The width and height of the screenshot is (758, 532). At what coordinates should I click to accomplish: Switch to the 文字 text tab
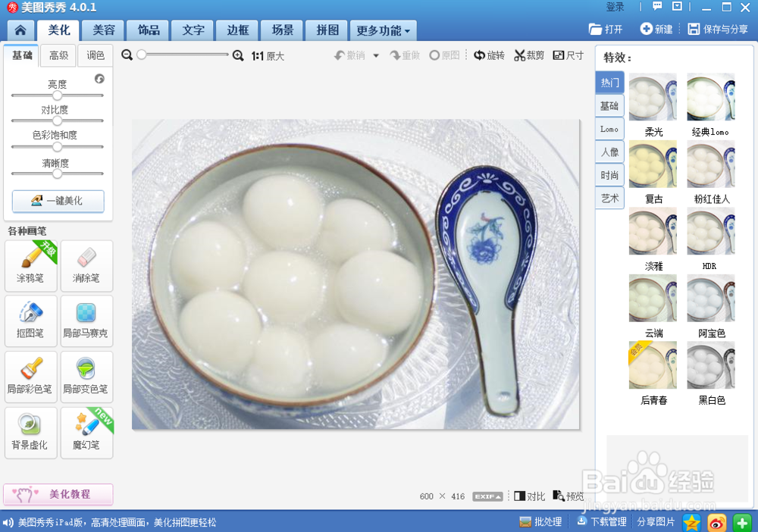point(193,30)
